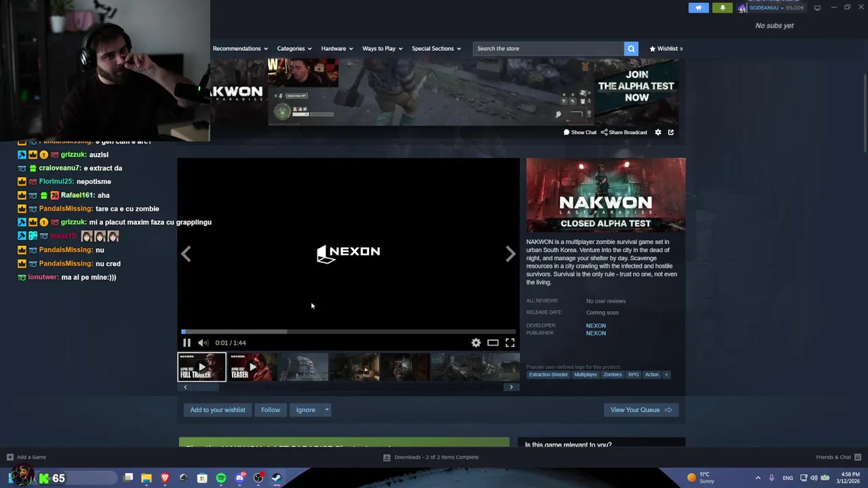Click the Steam taskbar icon
Image resolution: width=868 pixels, height=488 pixels.
277,479
